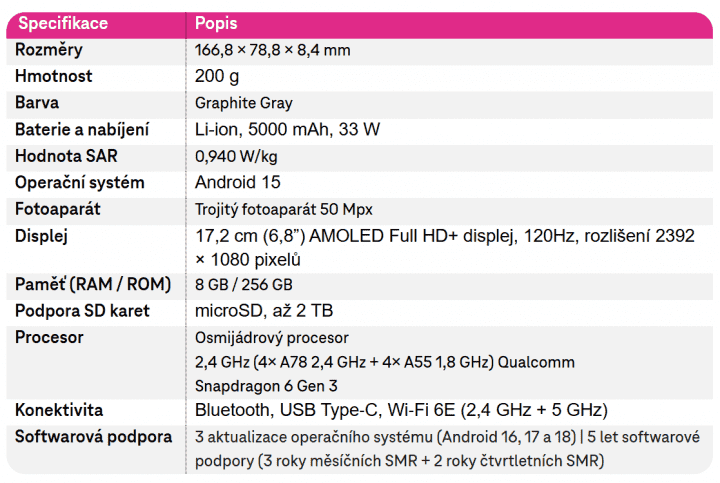Select the Fotoaparát row label
The width and height of the screenshot is (720, 483).
coord(58,209)
